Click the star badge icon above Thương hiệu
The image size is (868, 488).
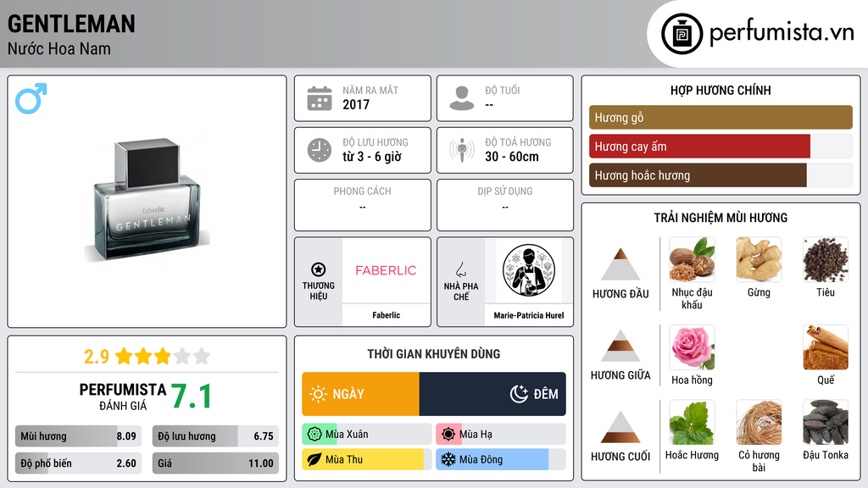[x=319, y=269]
